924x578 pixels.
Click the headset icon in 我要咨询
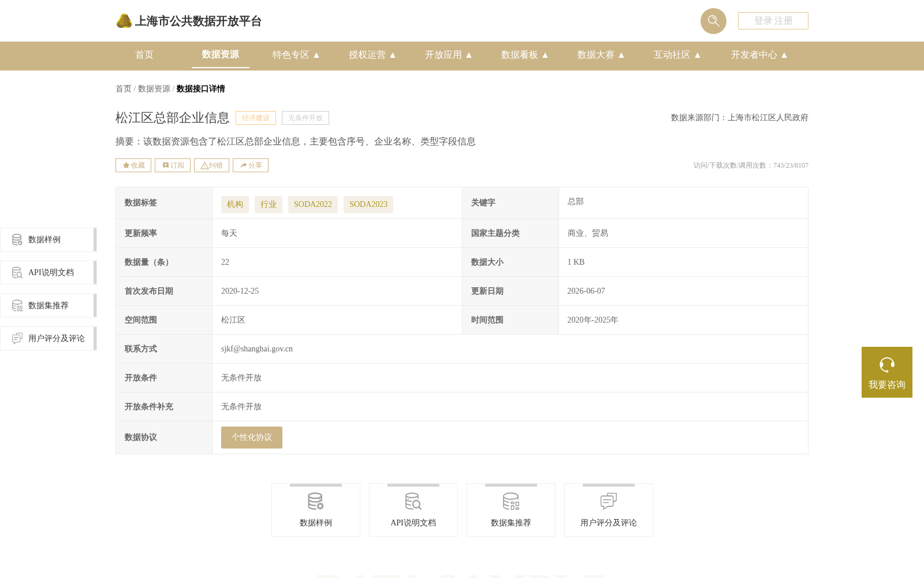pos(887,365)
